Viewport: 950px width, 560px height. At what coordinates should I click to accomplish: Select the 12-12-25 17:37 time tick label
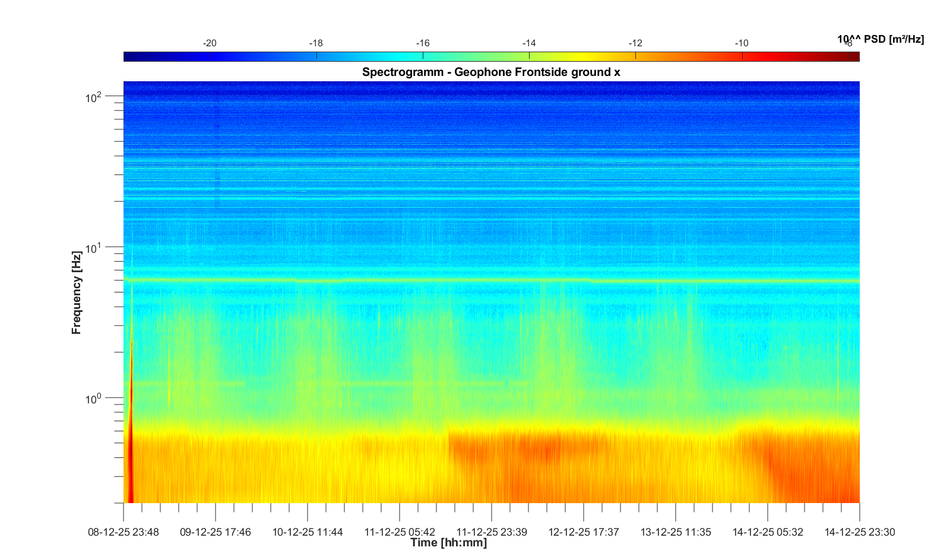click(583, 532)
